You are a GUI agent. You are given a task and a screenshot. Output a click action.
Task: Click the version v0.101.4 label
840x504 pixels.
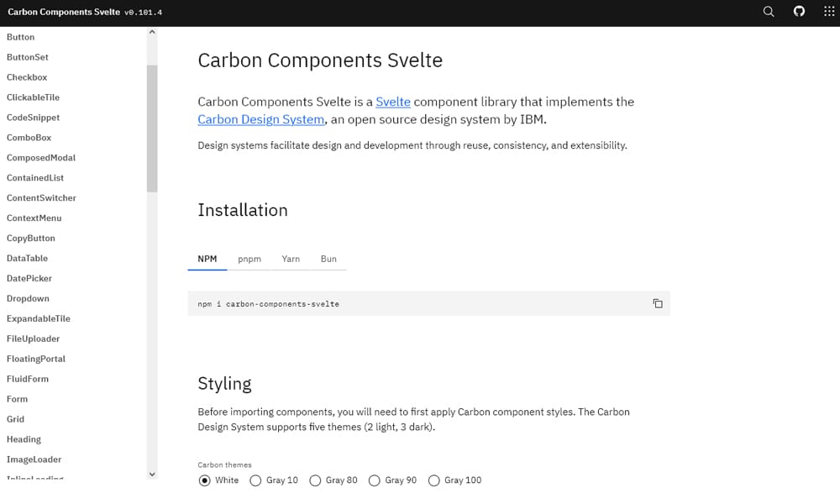point(143,13)
